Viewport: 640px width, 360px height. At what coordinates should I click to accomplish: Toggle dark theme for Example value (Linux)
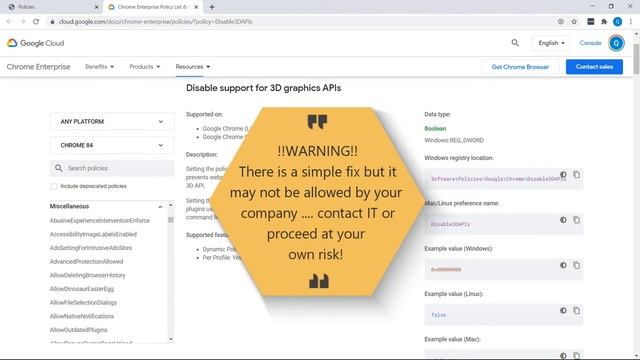point(563,311)
